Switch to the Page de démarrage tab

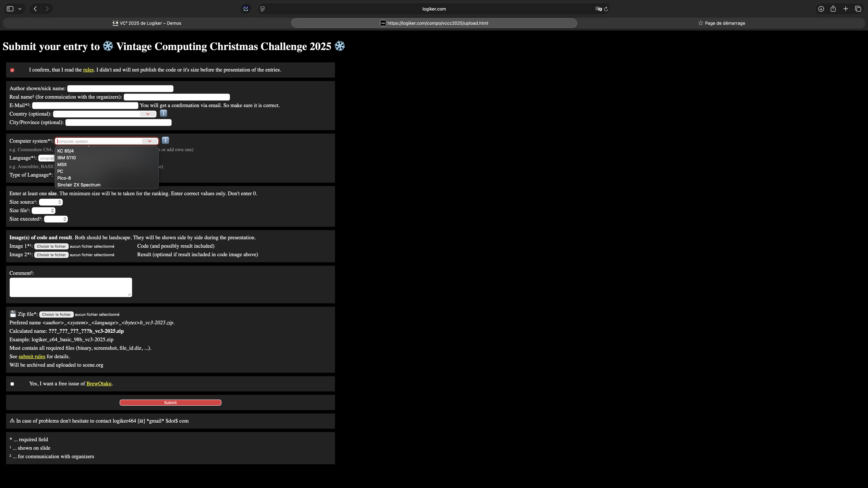point(721,23)
